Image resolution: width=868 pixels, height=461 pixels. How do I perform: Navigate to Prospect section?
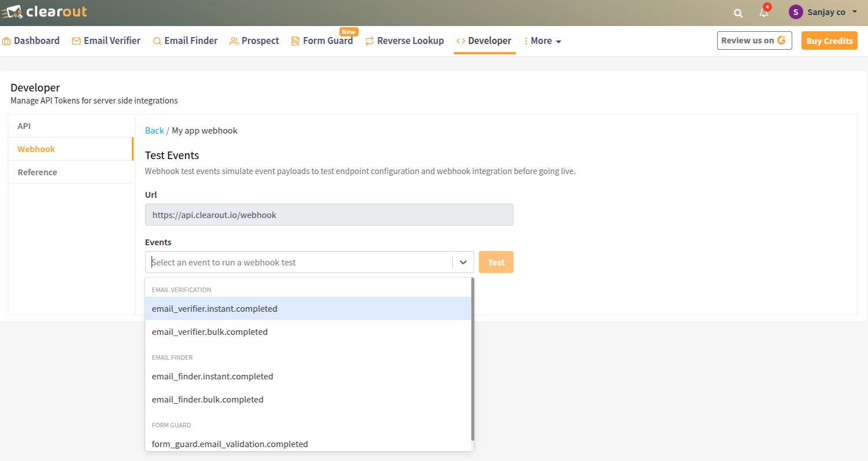254,41
